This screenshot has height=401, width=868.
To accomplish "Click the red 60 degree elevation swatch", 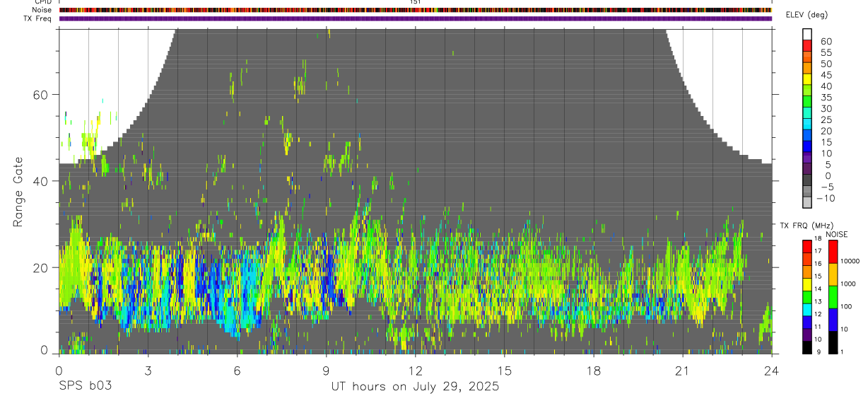I will (807, 46).
